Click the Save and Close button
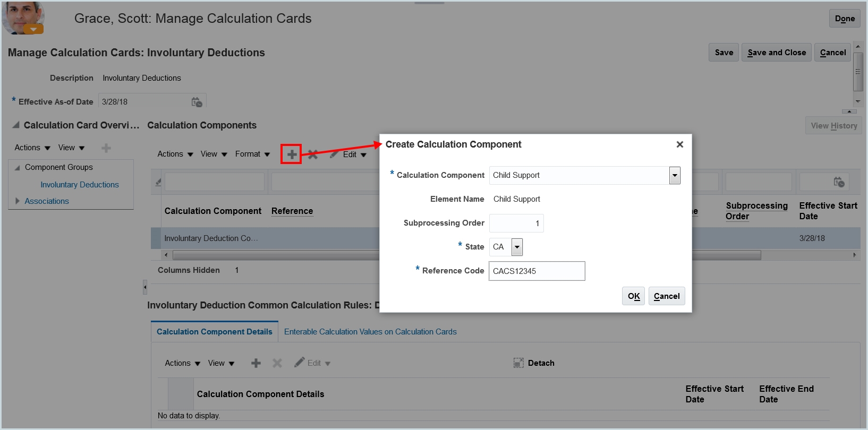Screen dimensions: 868x430 click(776, 53)
